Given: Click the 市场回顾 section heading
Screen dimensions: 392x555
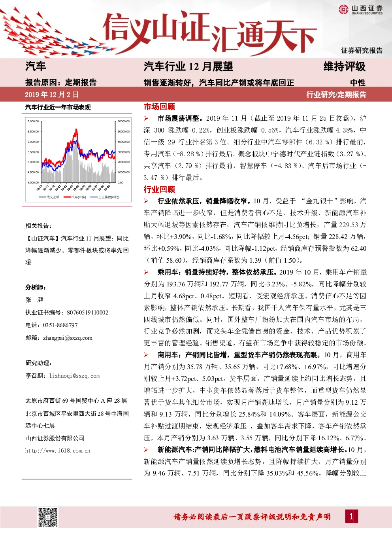Looking at the screenshot, I should pos(159,107).
